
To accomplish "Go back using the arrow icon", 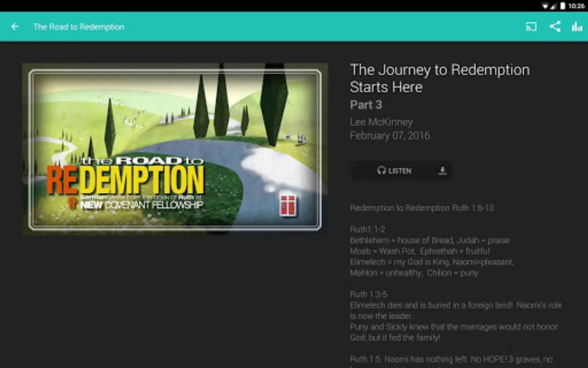I will 15,27.
